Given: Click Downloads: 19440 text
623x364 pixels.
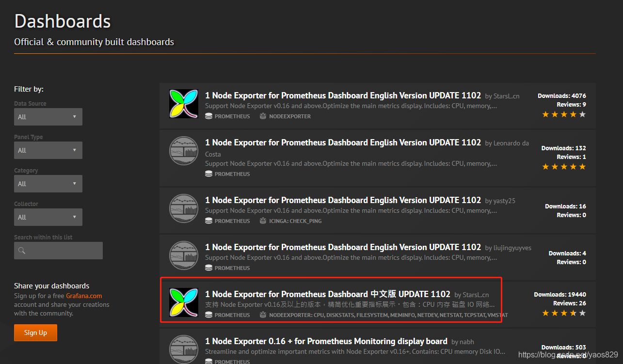Looking at the screenshot, I should [560, 295].
